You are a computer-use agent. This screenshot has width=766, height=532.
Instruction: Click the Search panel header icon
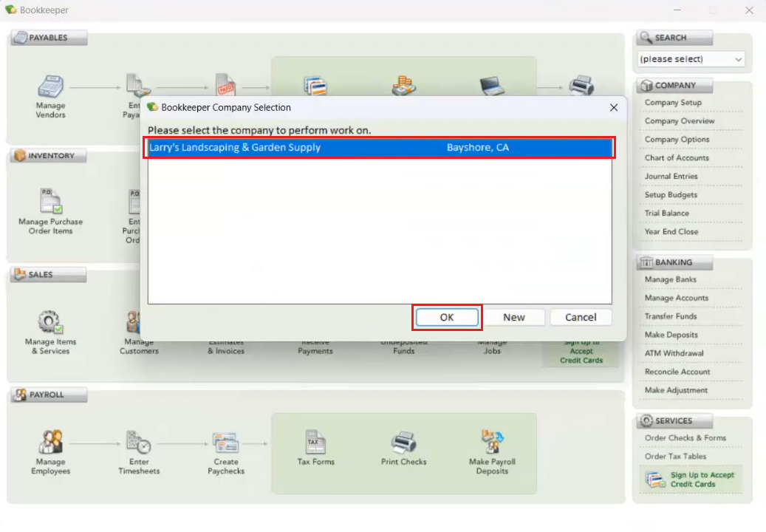[x=646, y=38]
